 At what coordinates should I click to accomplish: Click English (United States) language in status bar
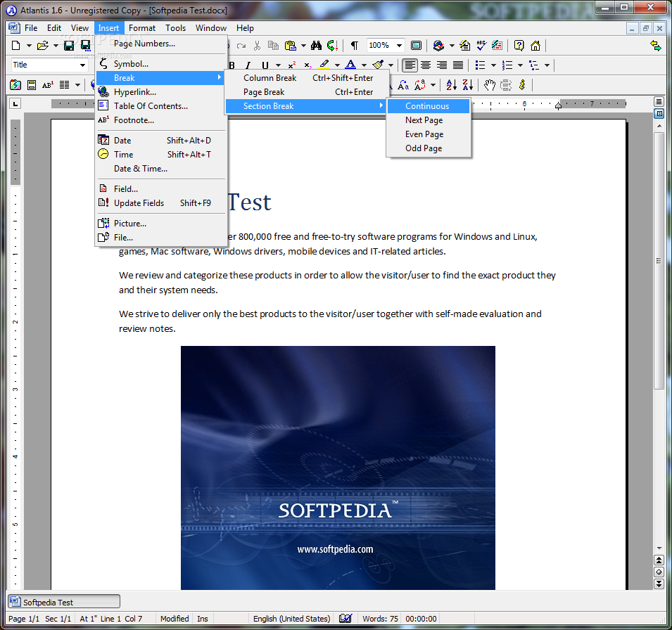coord(291,619)
